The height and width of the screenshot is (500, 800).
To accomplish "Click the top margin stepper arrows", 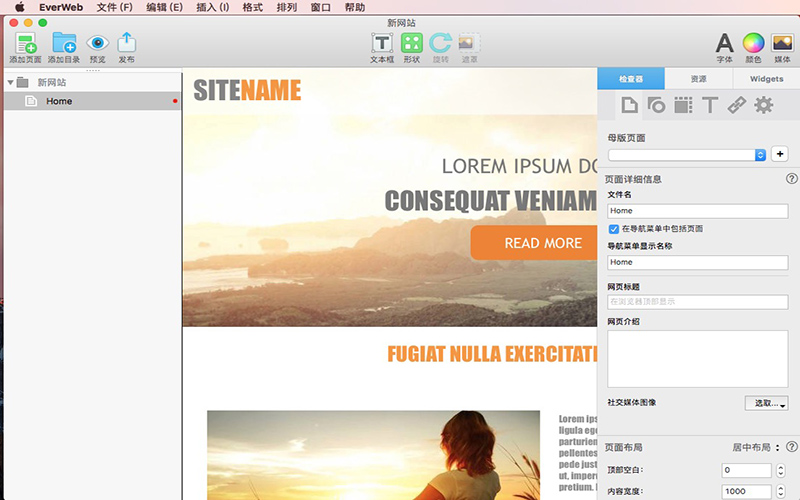I will click(x=781, y=470).
